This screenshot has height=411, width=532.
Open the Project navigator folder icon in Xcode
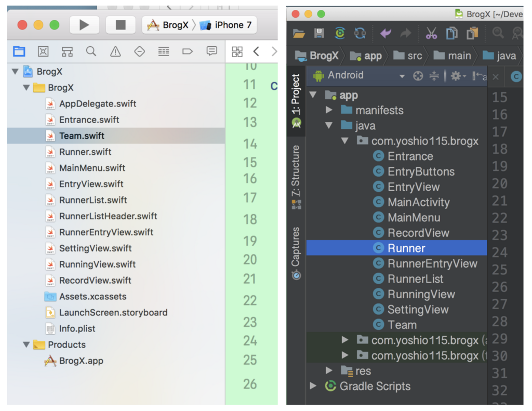click(19, 51)
